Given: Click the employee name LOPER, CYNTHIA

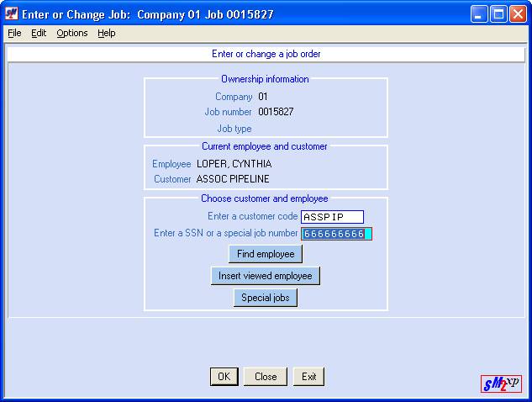Looking at the screenshot, I should pos(234,164).
